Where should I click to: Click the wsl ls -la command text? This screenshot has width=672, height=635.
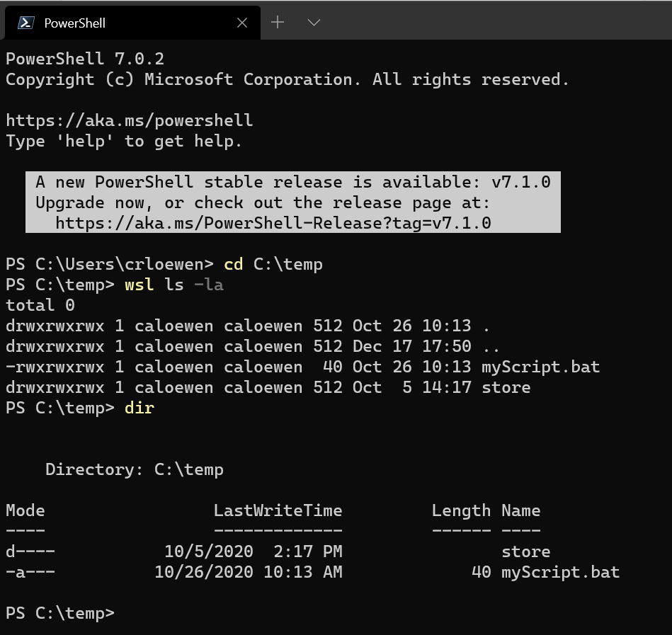[173, 285]
